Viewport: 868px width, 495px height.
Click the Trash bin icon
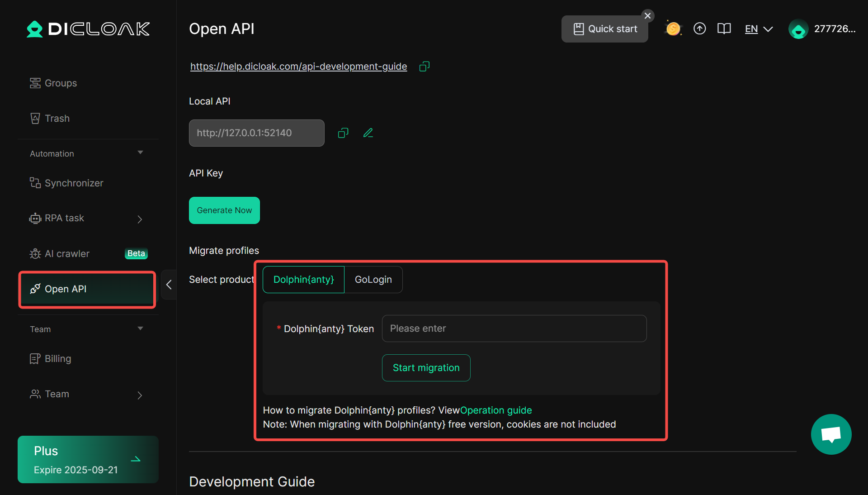pyautogui.click(x=35, y=119)
